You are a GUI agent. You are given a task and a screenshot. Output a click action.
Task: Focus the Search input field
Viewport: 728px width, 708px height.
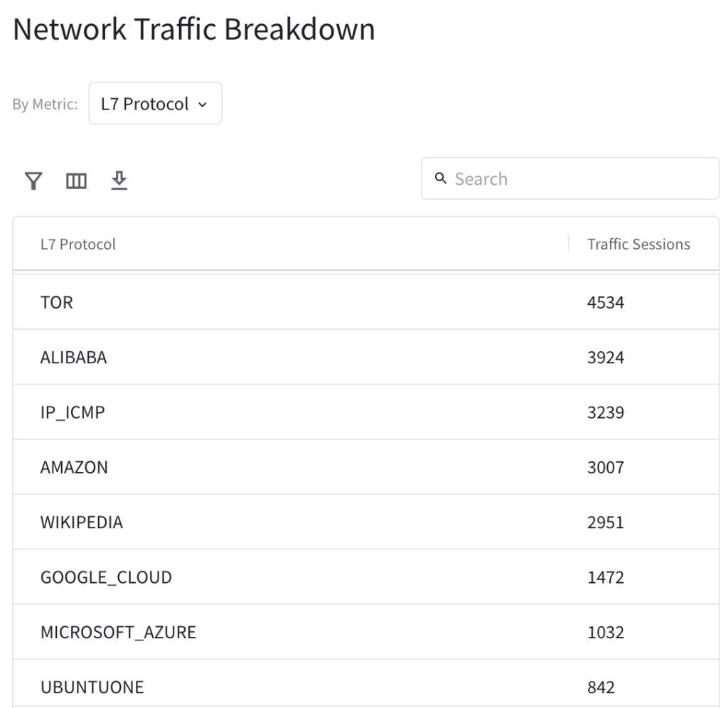point(570,178)
